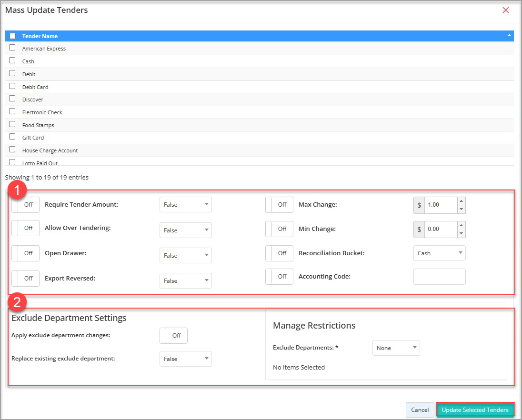Toggle the Require Tender Amount switch
Viewport: 522px width, 420px height.
(25, 205)
